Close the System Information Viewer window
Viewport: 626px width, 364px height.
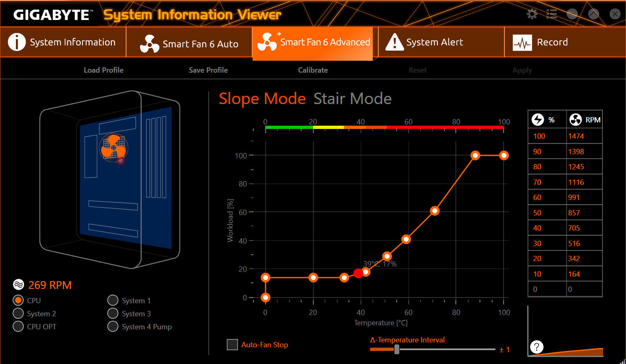coord(615,14)
